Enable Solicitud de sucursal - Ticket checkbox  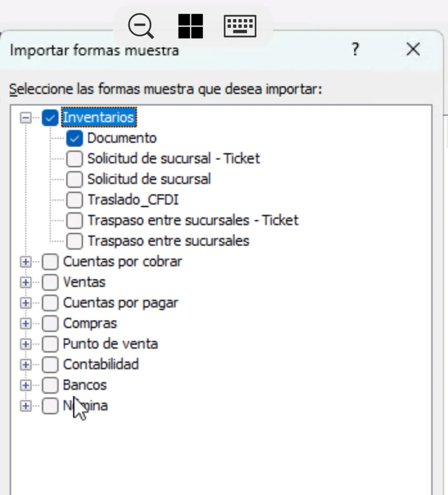point(74,159)
